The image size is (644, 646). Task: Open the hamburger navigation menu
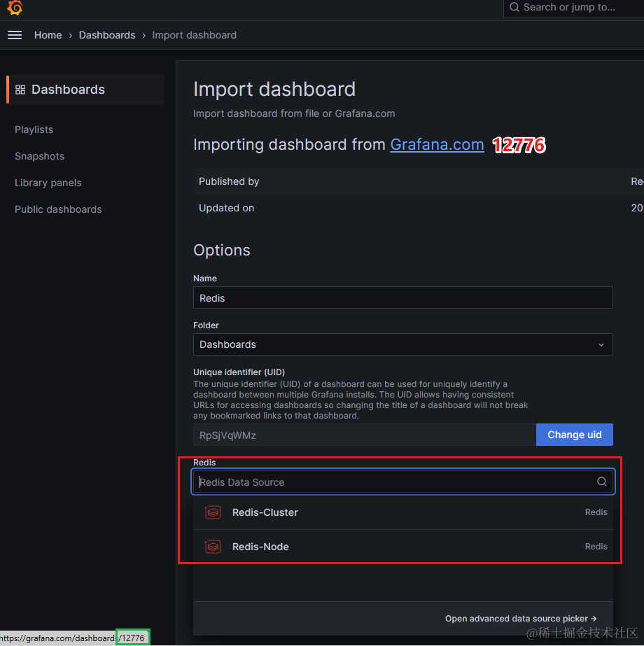tap(15, 35)
